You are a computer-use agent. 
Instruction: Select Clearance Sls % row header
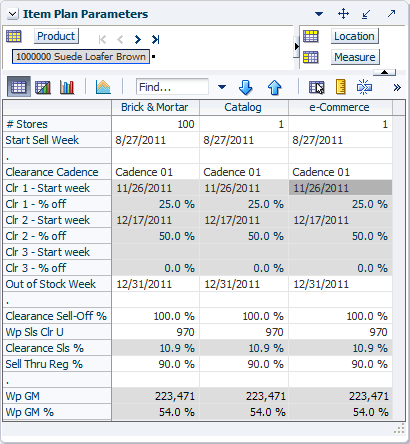click(x=57, y=348)
